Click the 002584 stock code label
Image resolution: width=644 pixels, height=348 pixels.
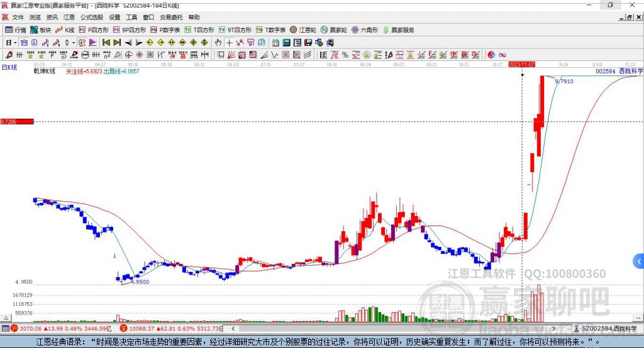click(606, 72)
